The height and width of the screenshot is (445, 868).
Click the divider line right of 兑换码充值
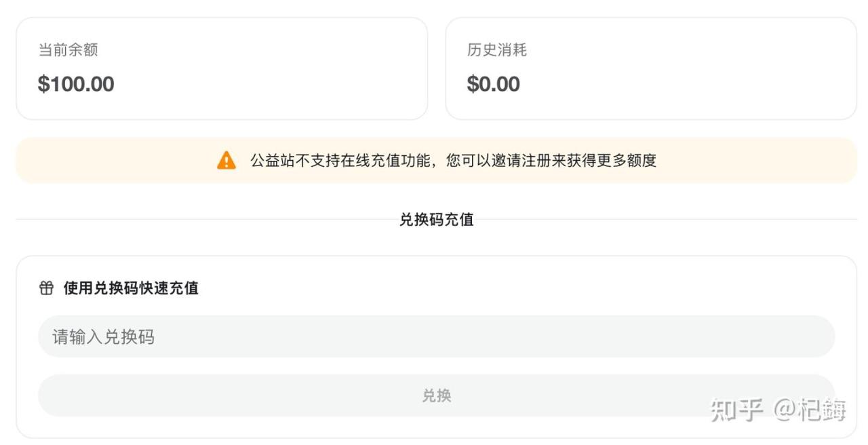point(665,219)
